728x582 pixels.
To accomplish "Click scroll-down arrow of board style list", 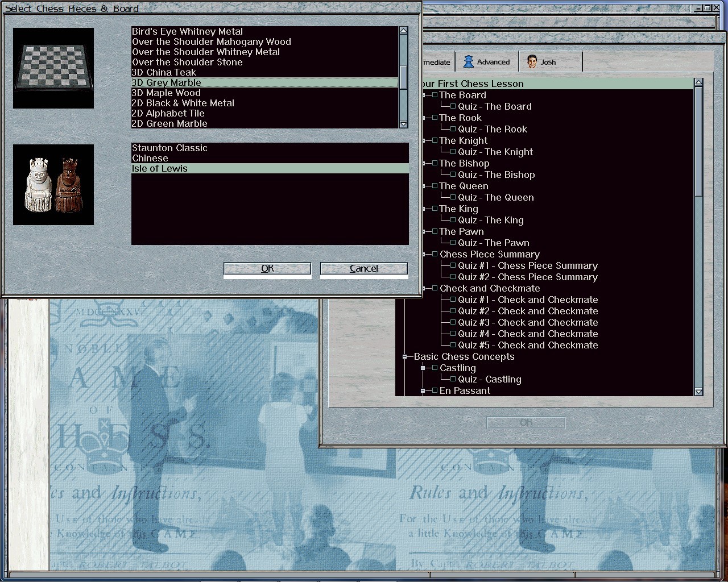I will coord(403,124).
